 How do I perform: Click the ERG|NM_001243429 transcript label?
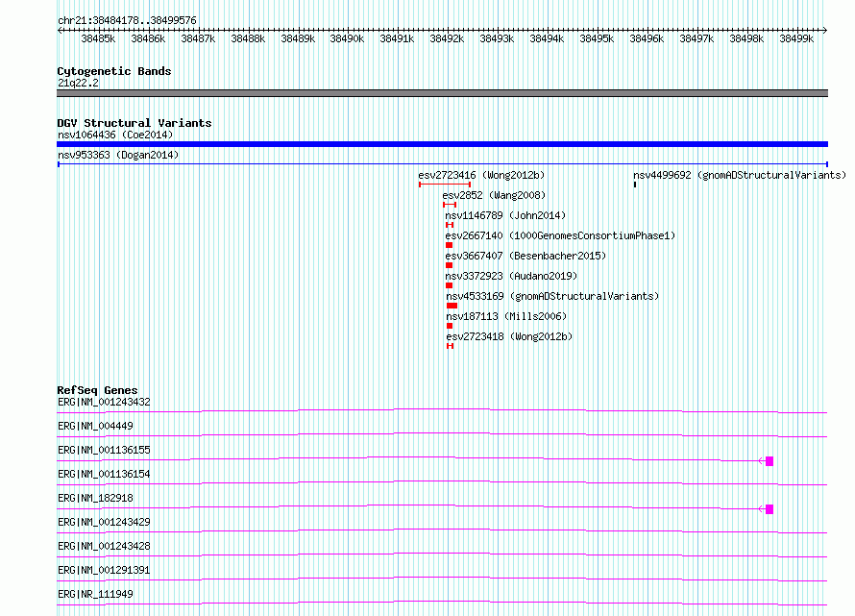104,522
